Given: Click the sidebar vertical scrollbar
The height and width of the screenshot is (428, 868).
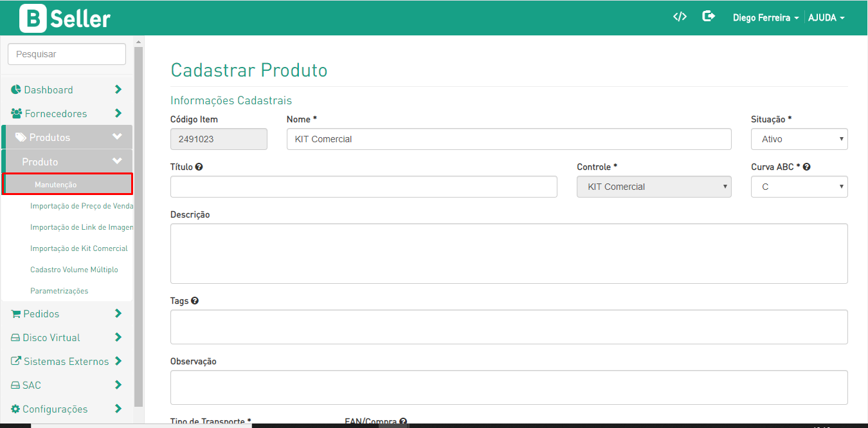Looking at the screenshot, I should point(138,225).
